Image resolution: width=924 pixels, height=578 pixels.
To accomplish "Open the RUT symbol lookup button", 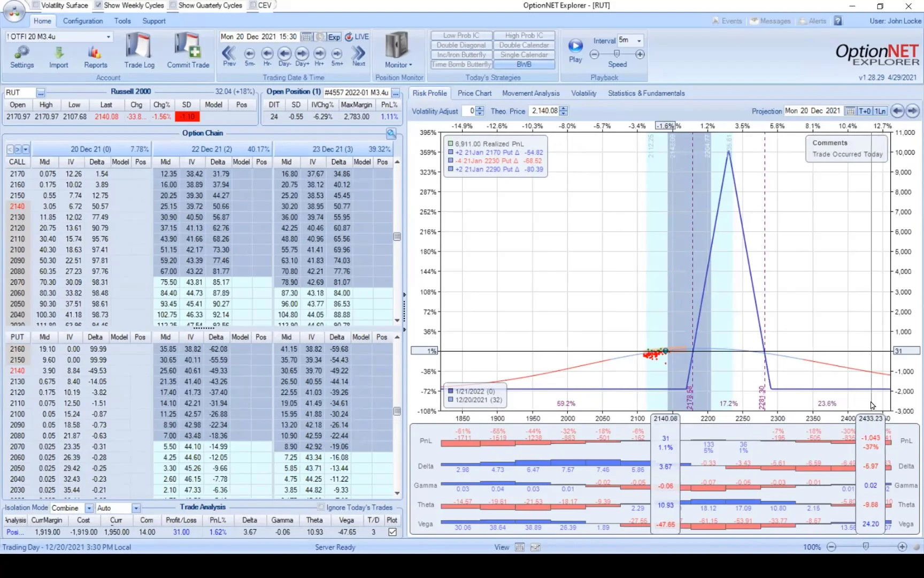I will [41, 93].
